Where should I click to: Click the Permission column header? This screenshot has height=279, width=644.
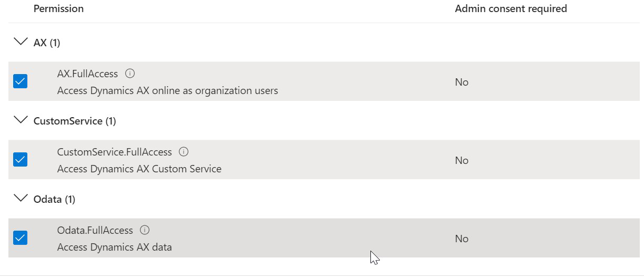pos(58,8)
